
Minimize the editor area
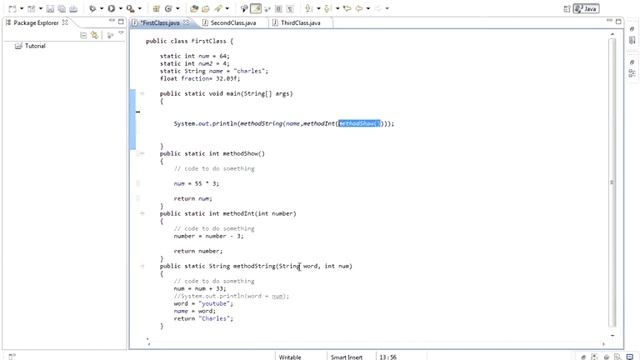(609, 21)
